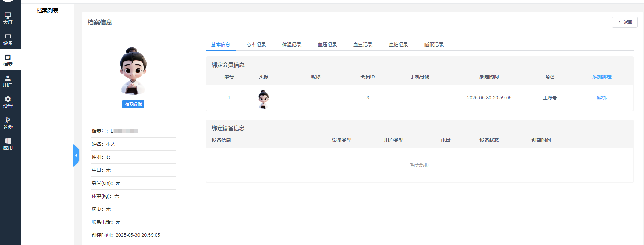Image resolution: width=644 pixels, height=245 pixels.
Task: Click the 创建时间 column header in device table
Action: [541, 140]
